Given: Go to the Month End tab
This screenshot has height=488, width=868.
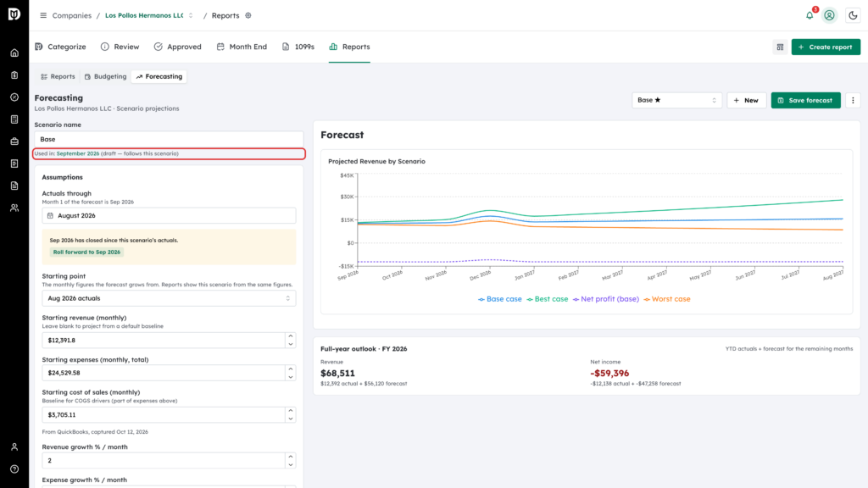Looking at the screenshot, I should 242,47.
